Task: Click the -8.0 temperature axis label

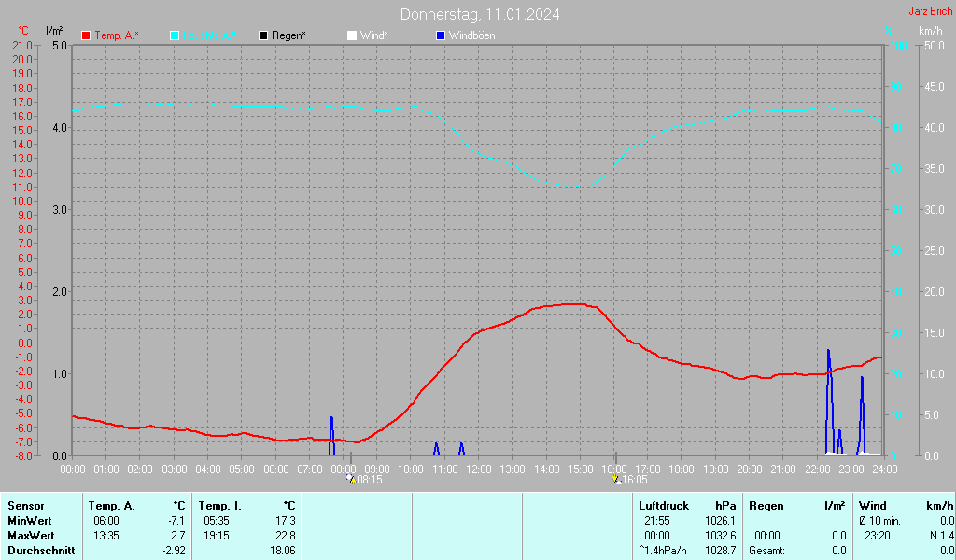Action: pos(22,455)
